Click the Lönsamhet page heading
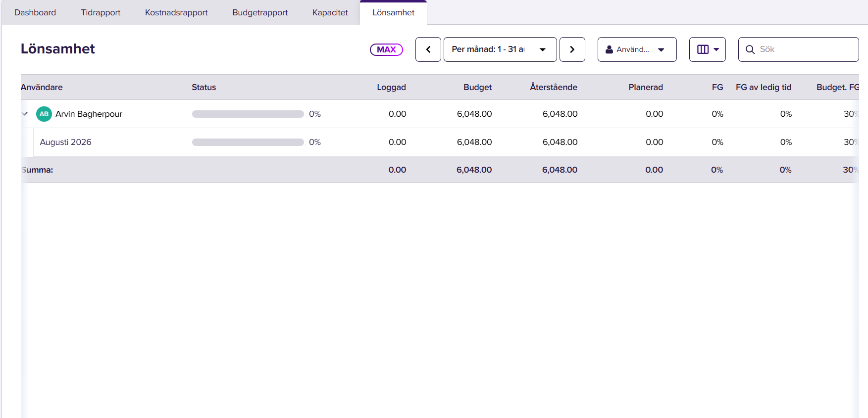The image size is (868, 418). tap(58, 49)
